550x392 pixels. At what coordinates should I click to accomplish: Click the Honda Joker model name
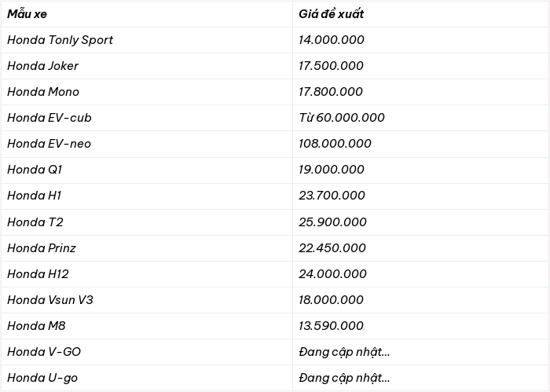point(42,66)
